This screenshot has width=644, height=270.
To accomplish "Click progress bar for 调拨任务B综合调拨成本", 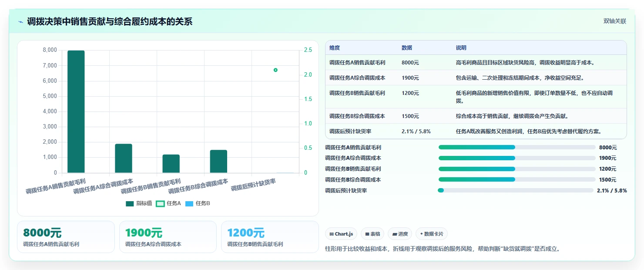I will click(x=517, y=179).
